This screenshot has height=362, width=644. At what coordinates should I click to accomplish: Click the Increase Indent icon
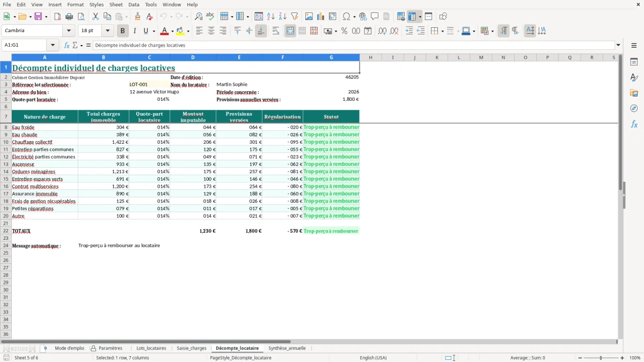pyautogui.click(x=409, y=31)
